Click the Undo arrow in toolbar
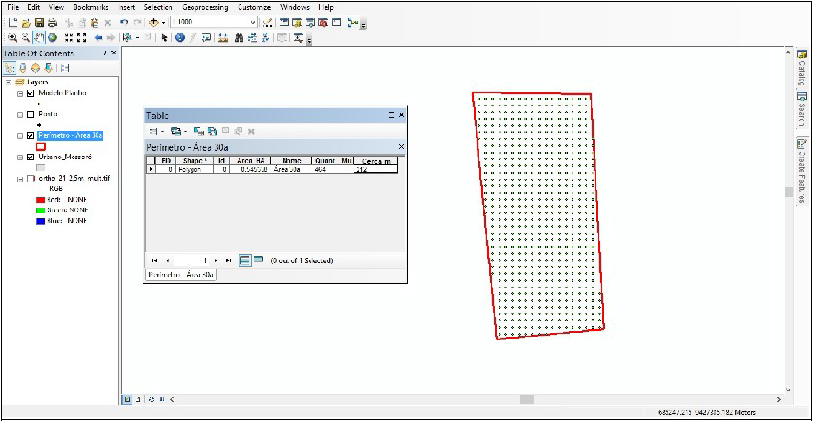The height and width of the screenshot is (422, 814). click(123, 22)
